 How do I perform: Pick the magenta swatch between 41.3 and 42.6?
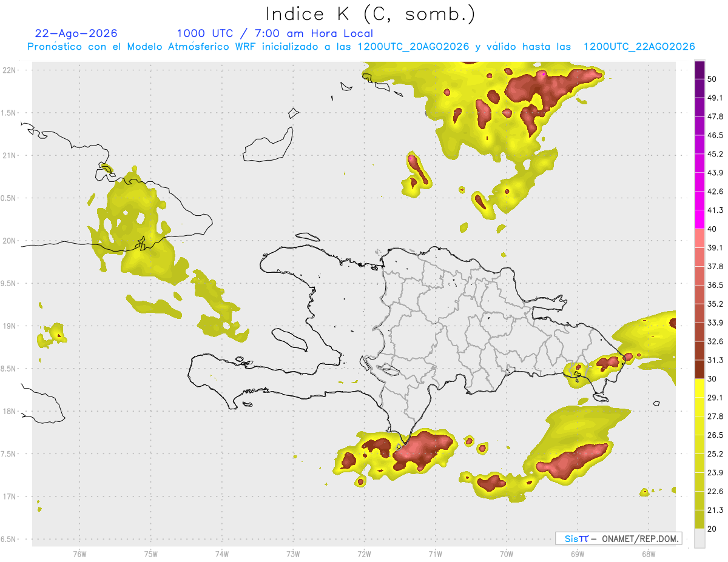(699, 201)
